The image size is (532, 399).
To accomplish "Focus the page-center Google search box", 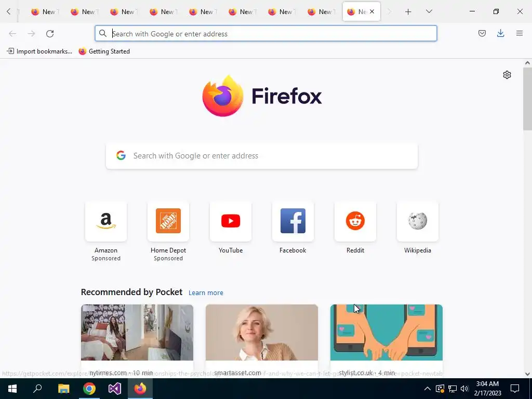I will (x=262, y=156).
